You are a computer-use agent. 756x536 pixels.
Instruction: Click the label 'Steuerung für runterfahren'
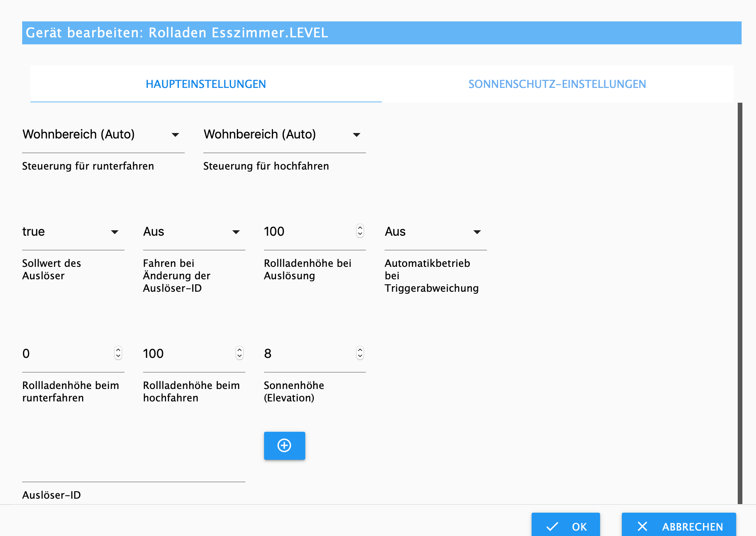88,166
